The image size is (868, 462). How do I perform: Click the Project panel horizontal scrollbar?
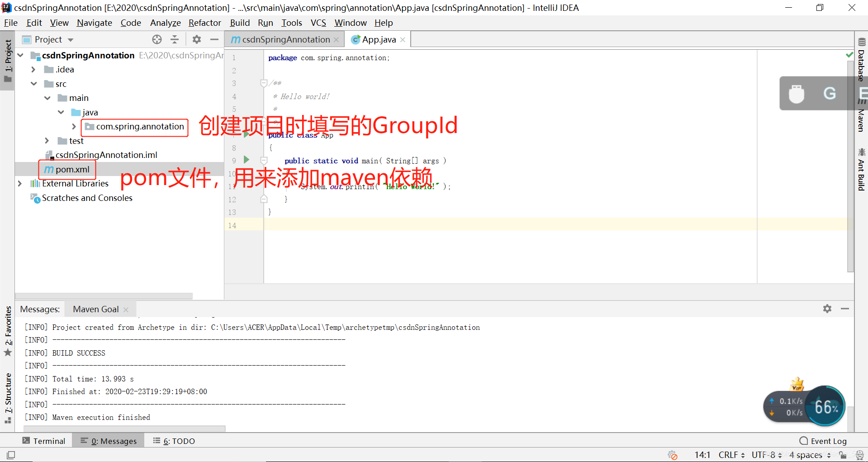coord(104,296)
